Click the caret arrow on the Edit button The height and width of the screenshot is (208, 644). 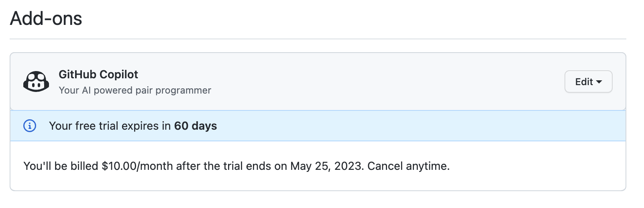pos(599,82)
